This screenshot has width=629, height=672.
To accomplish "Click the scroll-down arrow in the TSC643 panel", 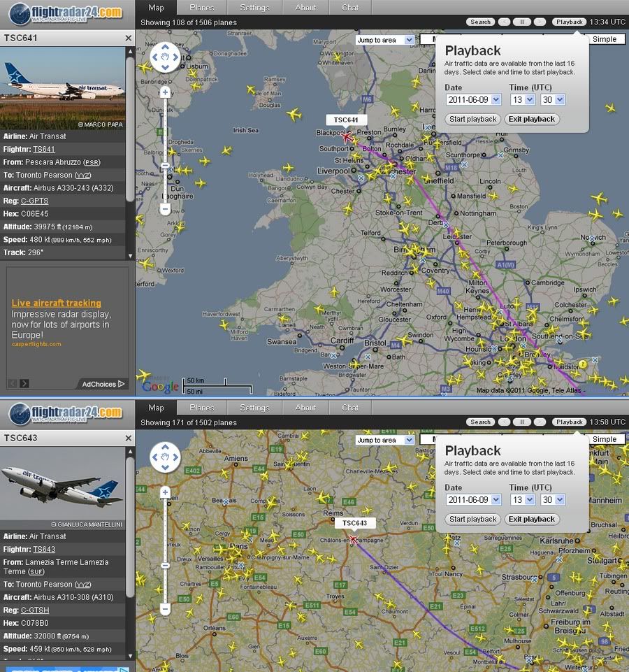I will pyautogui.click(x=130, y=656).
